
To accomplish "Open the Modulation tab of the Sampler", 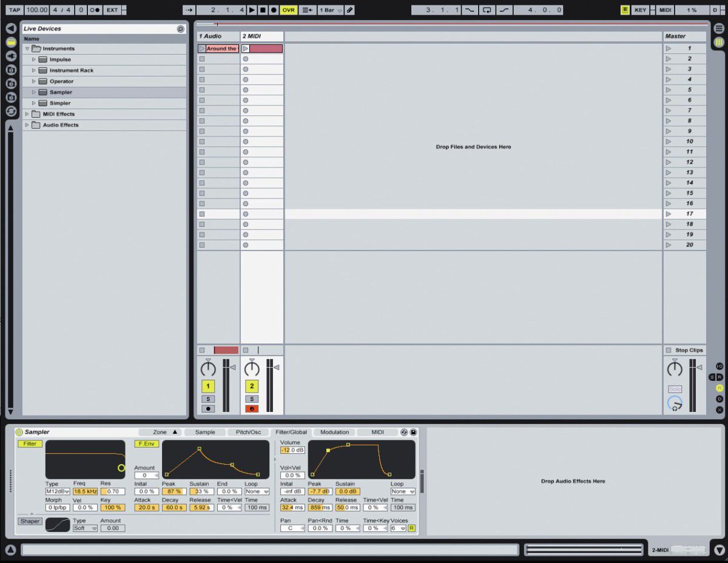I will click(334, 432).
